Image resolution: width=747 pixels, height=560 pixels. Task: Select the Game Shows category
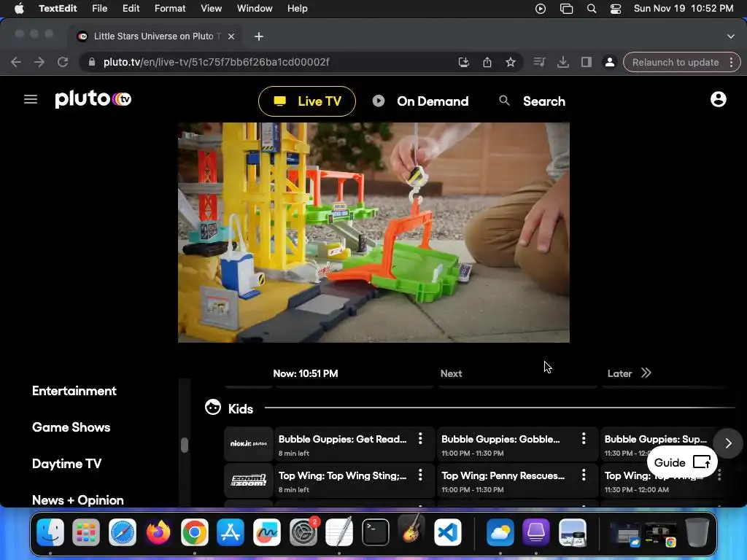(x=71, y=427)
